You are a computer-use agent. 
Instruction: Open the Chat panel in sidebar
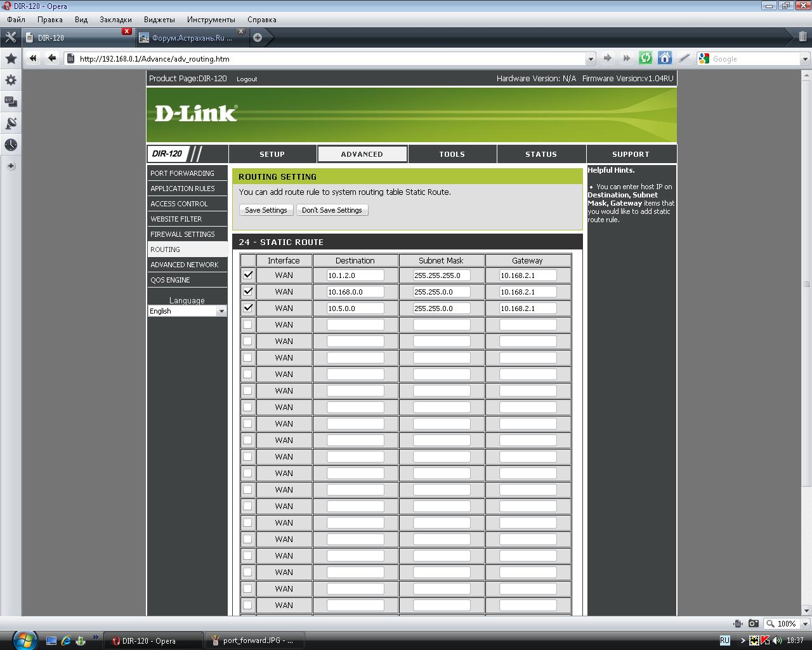[x=11, y=102]
